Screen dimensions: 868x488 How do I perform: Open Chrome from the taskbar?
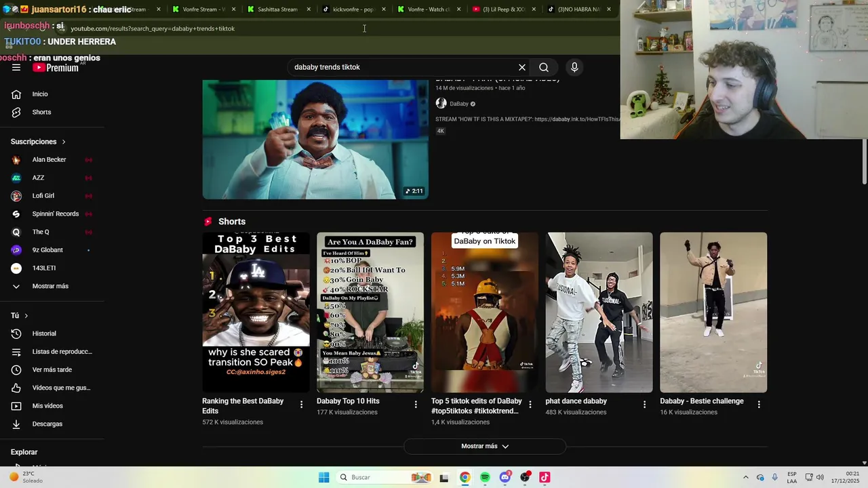click(x=465, y=477)
